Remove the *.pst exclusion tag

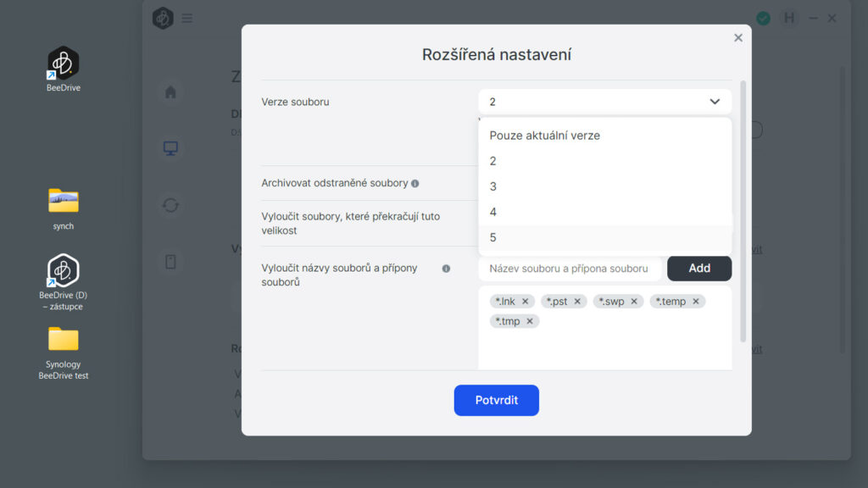pos(578,302)
